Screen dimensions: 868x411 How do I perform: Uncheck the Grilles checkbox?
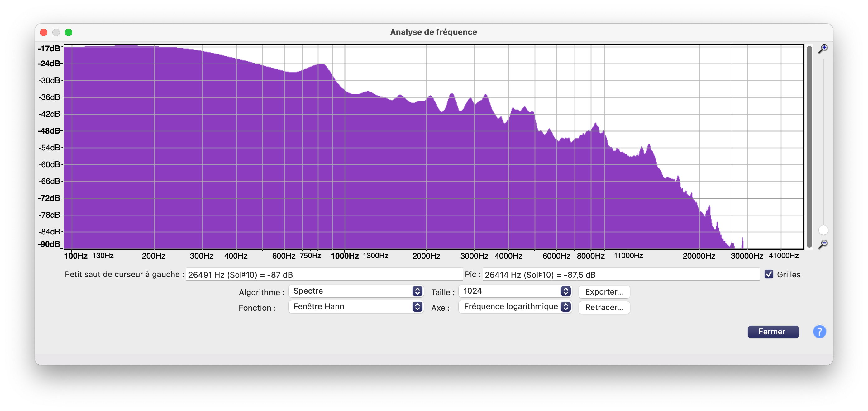[x=769, y=274]
